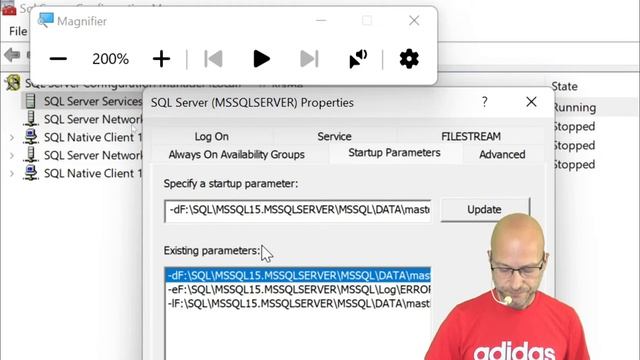Close the MSSQLSERVER Properties dialog

(531, 102)
